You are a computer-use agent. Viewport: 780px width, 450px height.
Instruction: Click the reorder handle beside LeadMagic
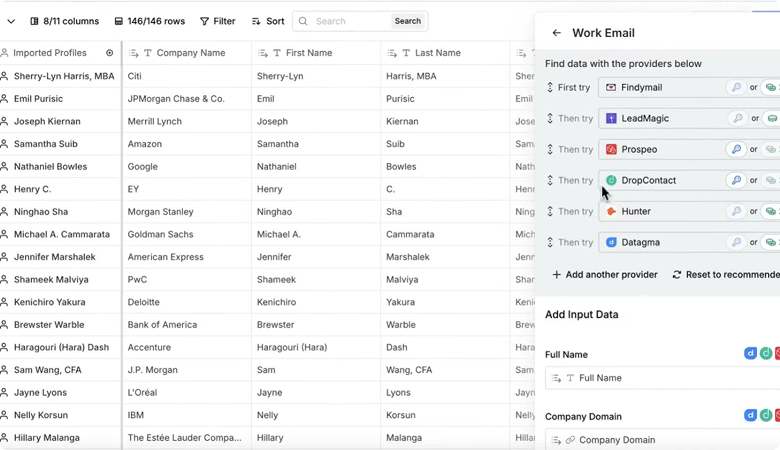click(x=550, y=118)
